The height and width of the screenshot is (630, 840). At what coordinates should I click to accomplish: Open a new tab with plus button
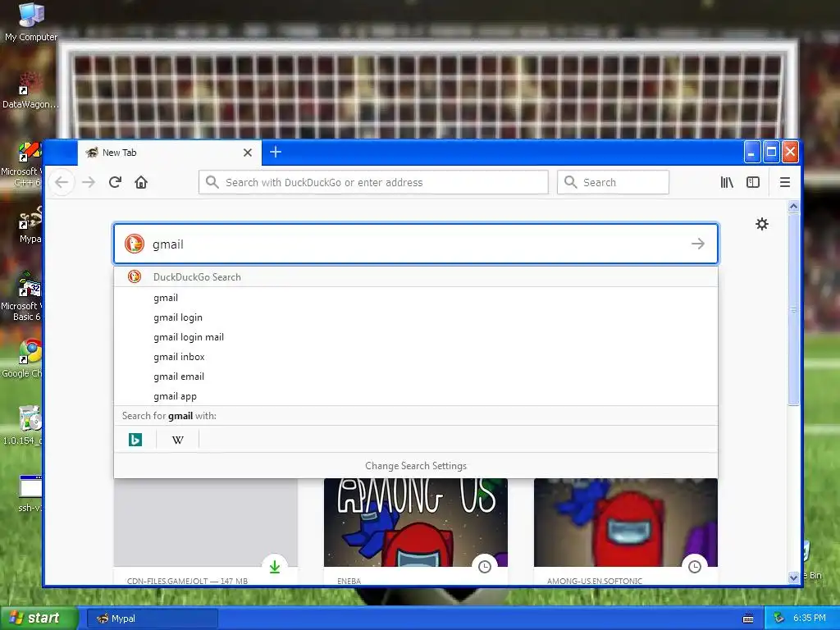(x=276, y=152)
